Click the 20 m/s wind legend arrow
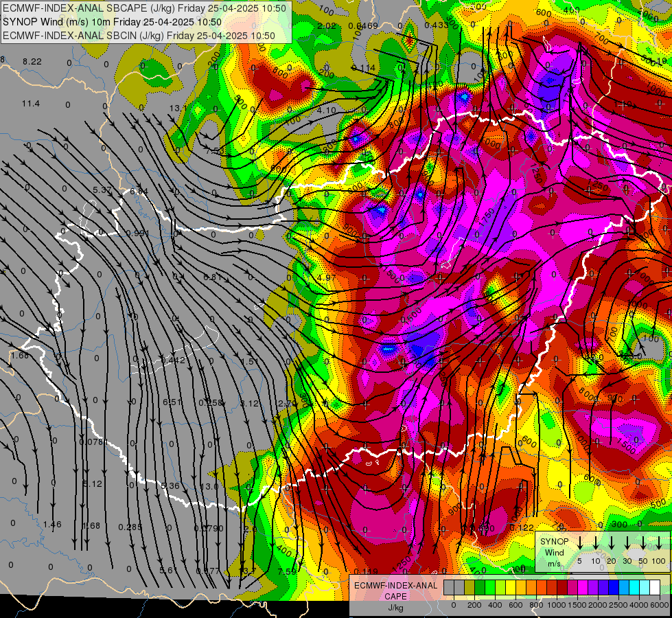 pyautogui.click(x=612, y=542)
